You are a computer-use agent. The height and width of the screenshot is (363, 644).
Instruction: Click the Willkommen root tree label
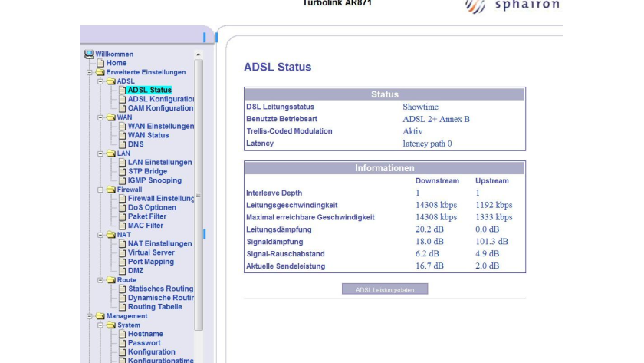pyautogui.click(x=114, y=54)
